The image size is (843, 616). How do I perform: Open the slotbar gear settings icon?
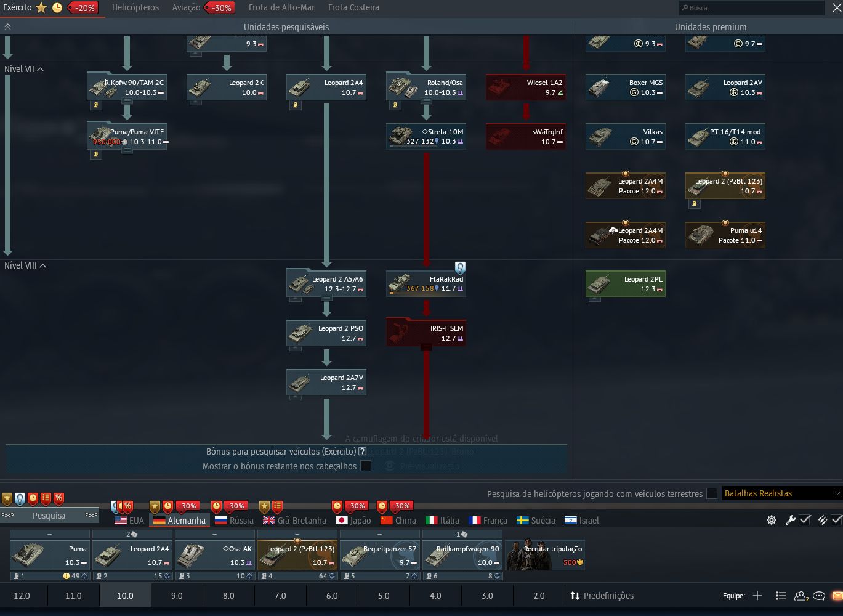tap(772, 520)
